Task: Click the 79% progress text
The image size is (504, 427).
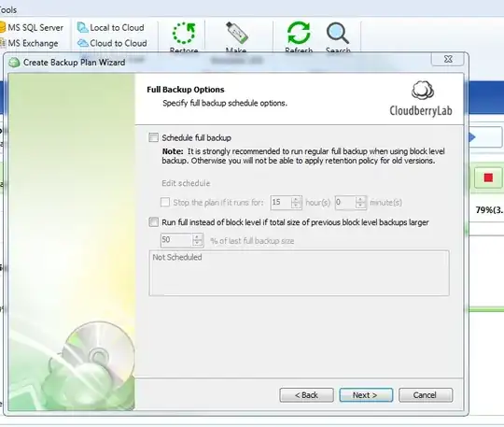Action: coord(490,210)
